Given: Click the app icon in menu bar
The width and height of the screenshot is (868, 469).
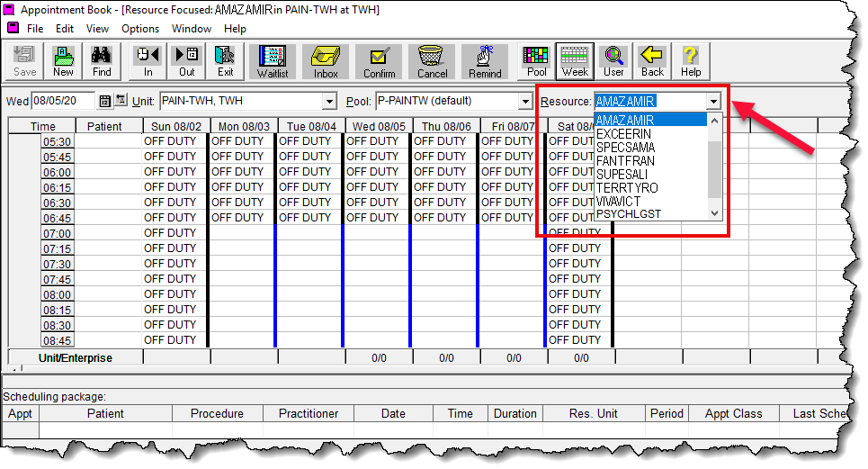Looking at the screenshot, I should (x=13, y=28).
